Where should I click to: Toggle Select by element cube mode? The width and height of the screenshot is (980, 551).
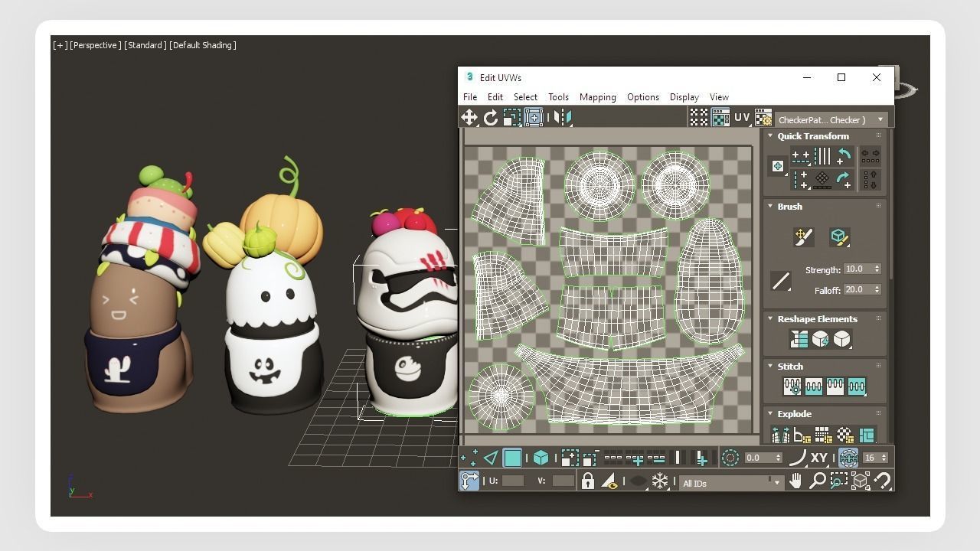(541, 458)
